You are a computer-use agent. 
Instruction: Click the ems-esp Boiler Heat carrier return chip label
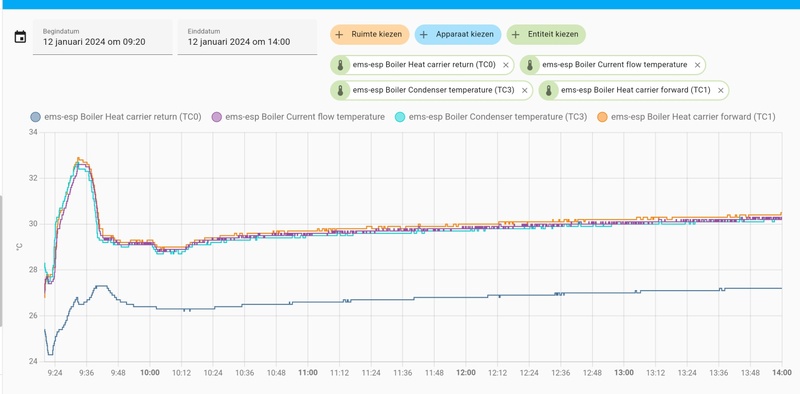click(424, 65)
